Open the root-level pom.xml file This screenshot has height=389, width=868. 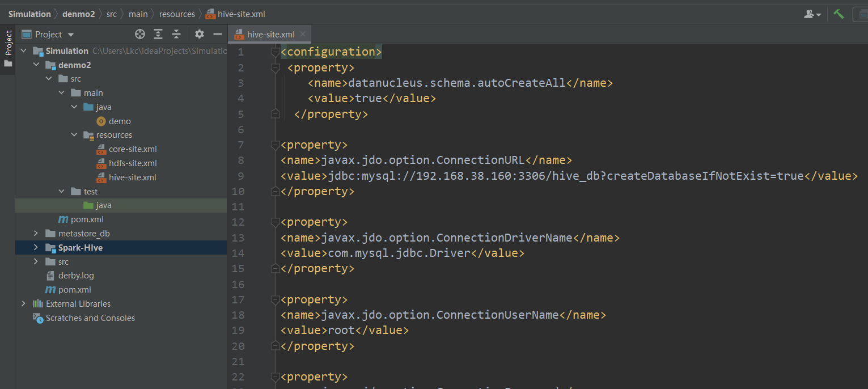pos(74,289)
